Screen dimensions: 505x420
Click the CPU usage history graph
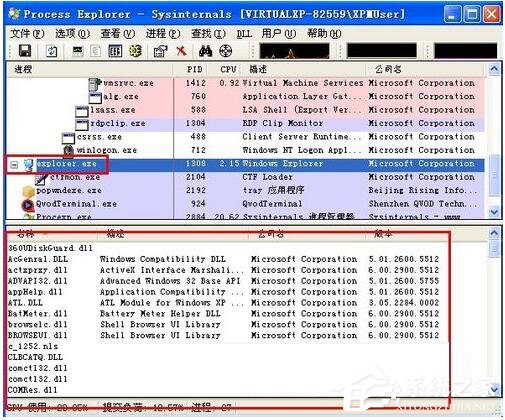coord(295,51)
